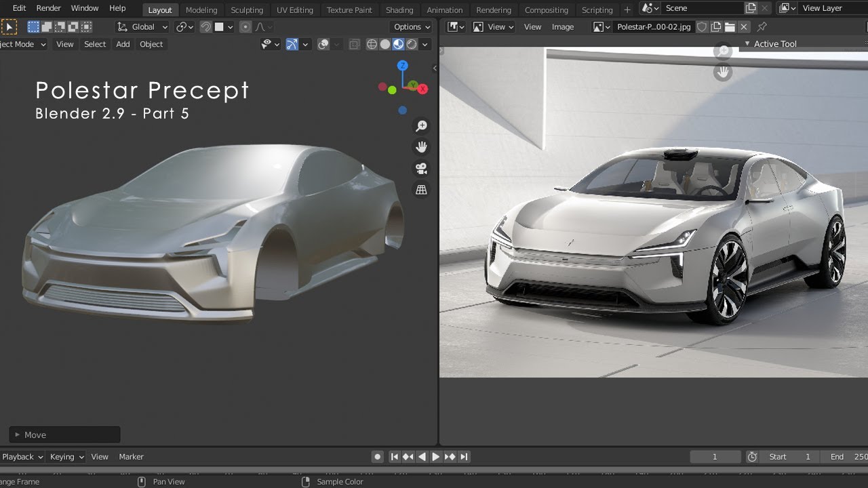Play animation in reverse
Viewport: 868px width, 488px height.
(x=422, y=457)
